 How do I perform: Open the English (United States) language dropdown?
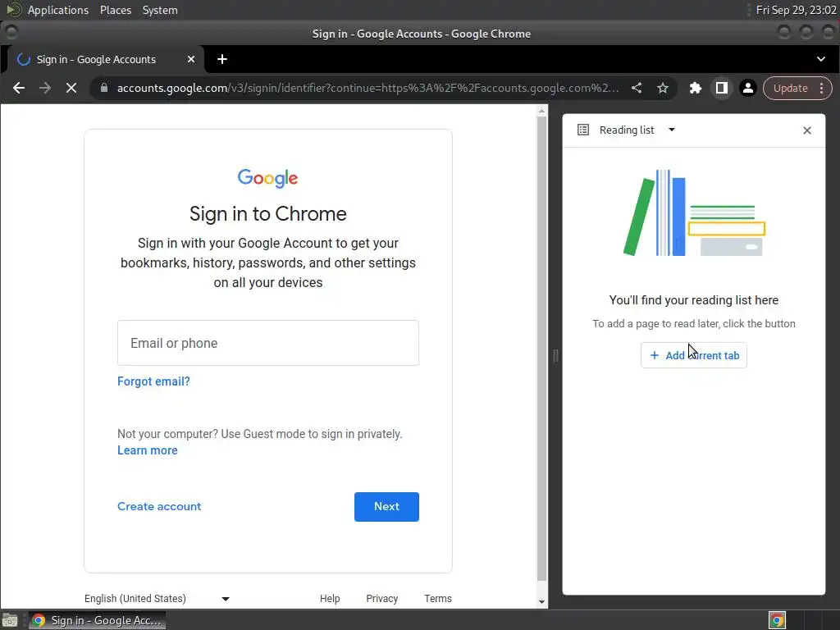157,598
